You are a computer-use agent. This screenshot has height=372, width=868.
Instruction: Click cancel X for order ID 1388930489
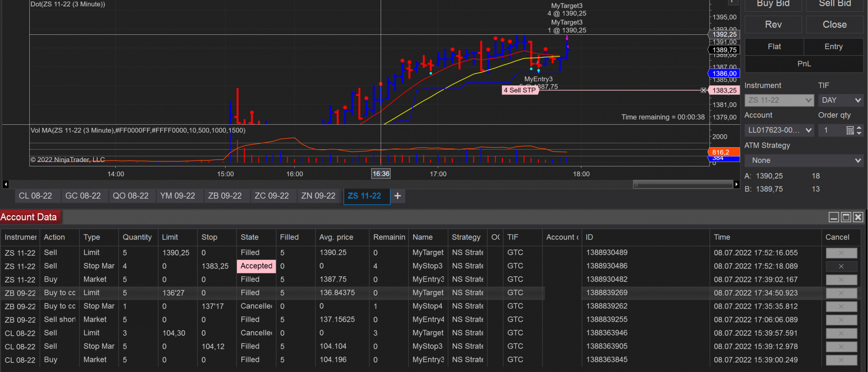pos(841,253)
